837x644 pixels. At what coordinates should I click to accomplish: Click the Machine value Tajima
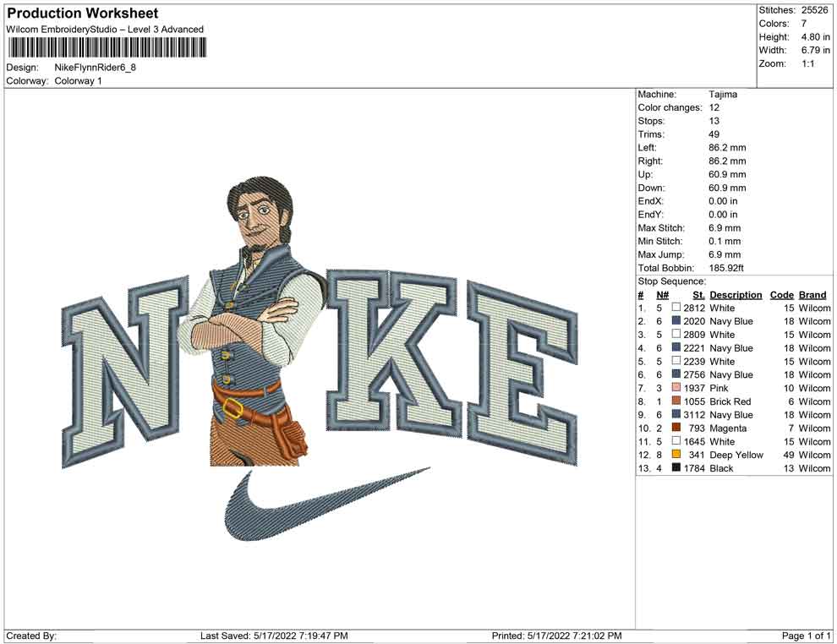723,94
